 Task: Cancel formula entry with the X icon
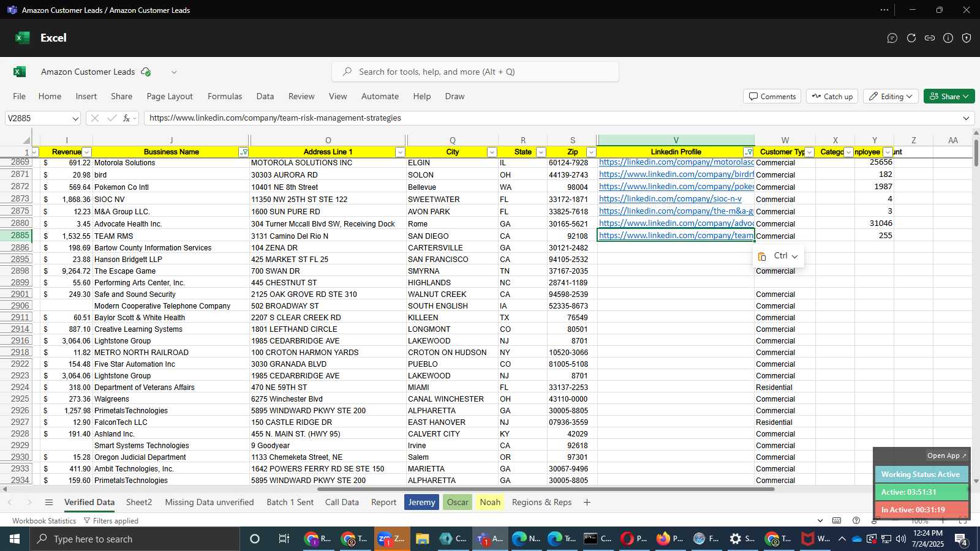95,118
